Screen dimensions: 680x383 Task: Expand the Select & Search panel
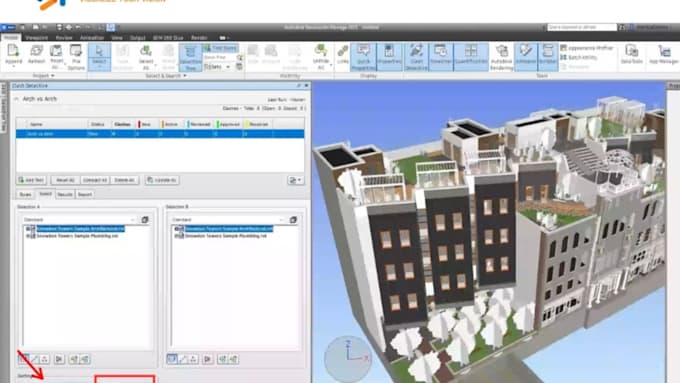pyautogui.click(x=166, y=76)
